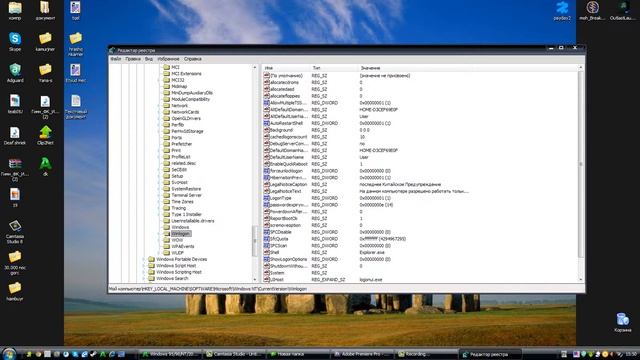Expand the Windows Scripting Host key
Screen dimensions: 640x360
click(144, 272)
